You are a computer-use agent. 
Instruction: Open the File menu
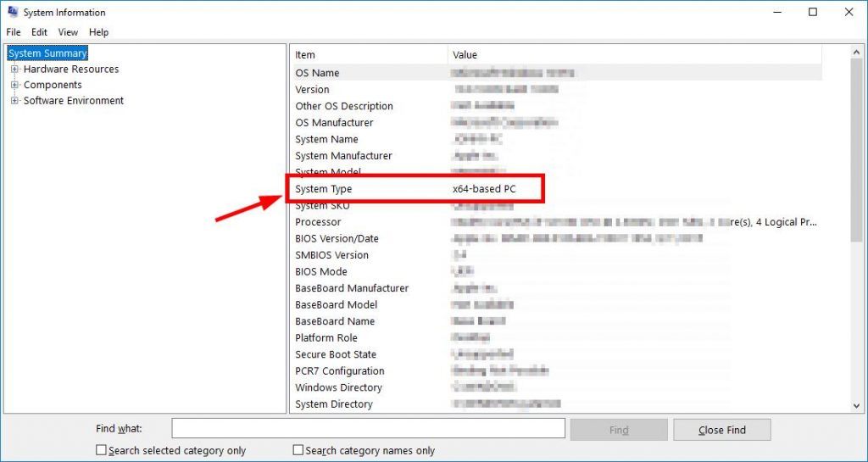coord(14,32)
